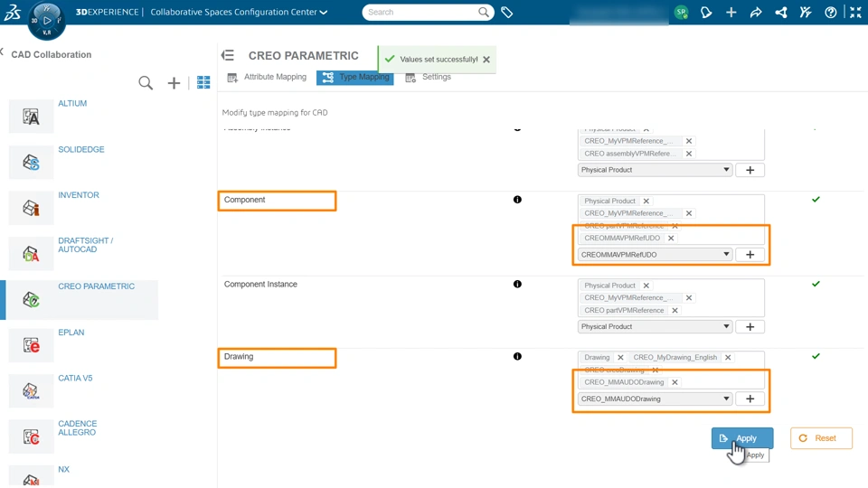Click the CREO PARAMETRIC panel heading
The height and width of the screenshot is (488, 868).
(x=304, y=55)
